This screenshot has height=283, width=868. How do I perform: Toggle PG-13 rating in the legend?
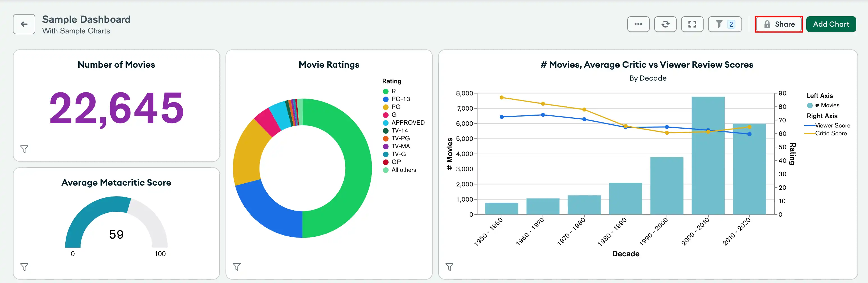point(400,99)
